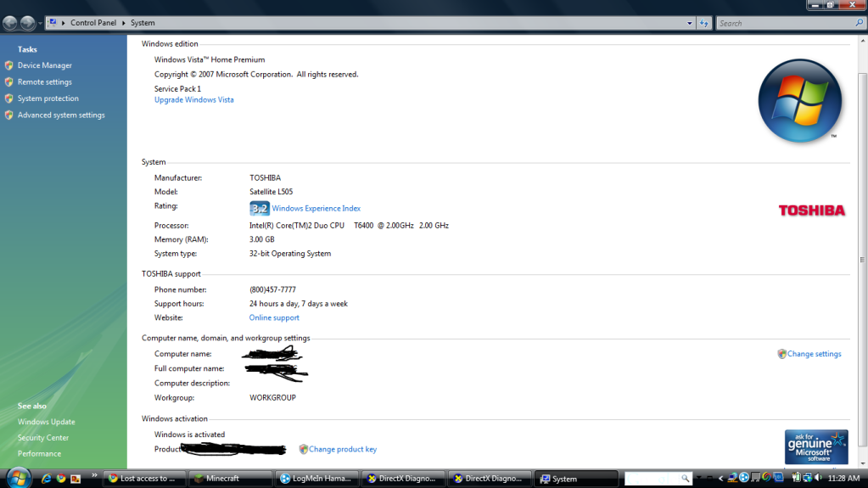868x488 pixels.
Task: Click scrollbar down arrow
Action: [x=862, y=463]
